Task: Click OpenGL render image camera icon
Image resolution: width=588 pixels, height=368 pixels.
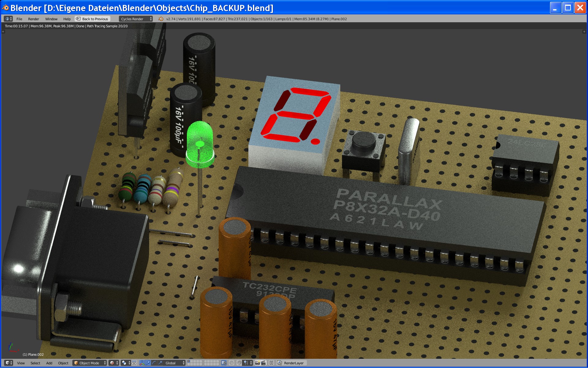Action: [x=257, y=363]
